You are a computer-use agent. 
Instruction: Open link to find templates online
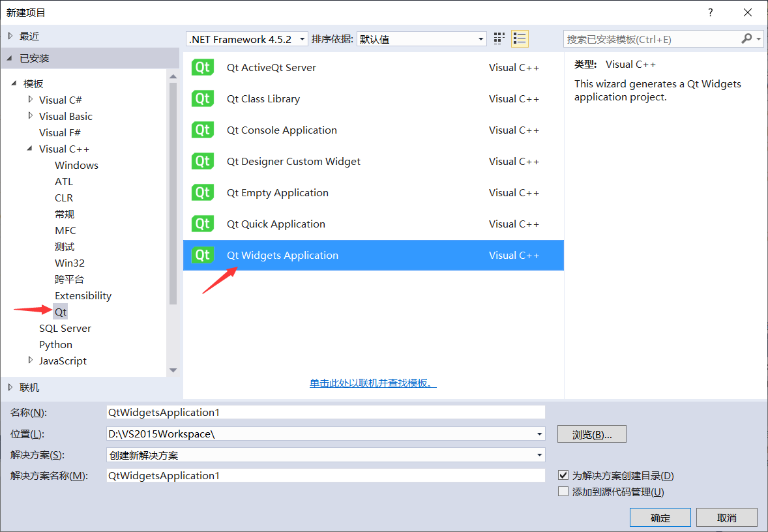click(x=373, y=383)
